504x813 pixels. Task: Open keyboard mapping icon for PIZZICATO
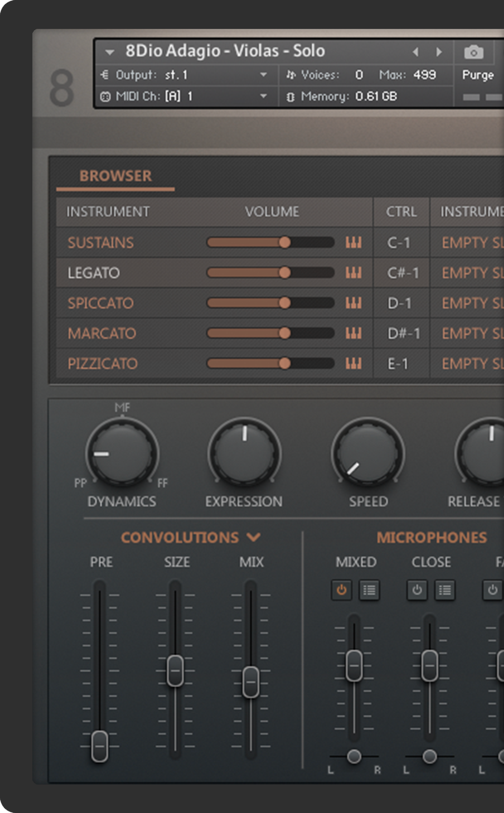point(353,363)
